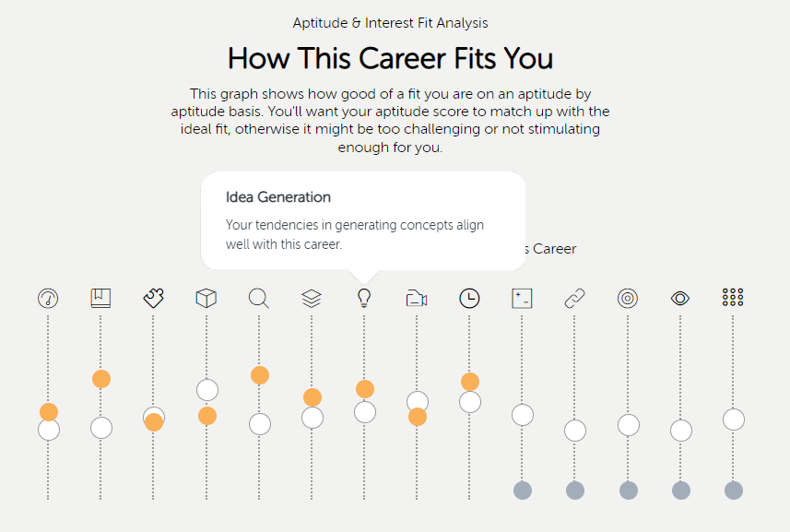Click the white score circle below the clock icon
Viewport: 790px width, 532px height.
(x=469, y=401)
